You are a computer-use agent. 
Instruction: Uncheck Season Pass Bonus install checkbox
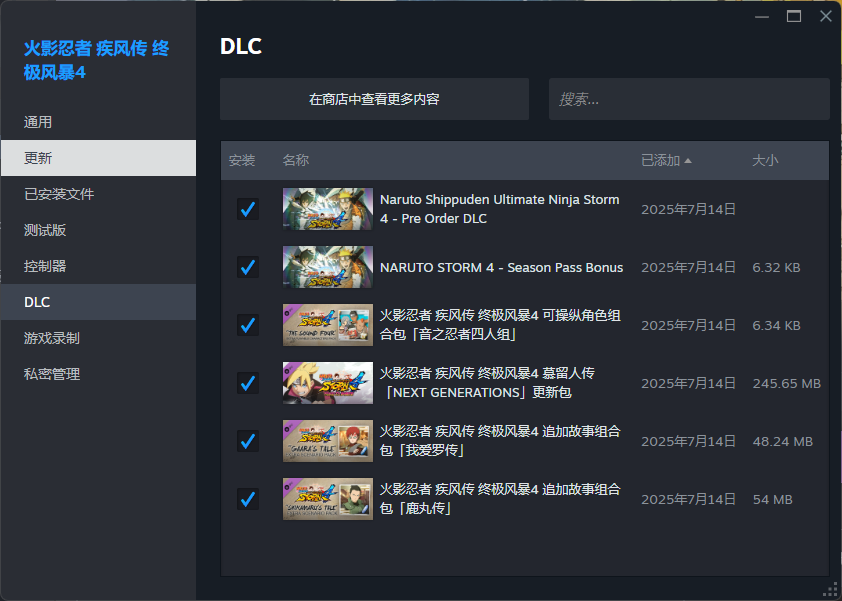tap(248, 267)
